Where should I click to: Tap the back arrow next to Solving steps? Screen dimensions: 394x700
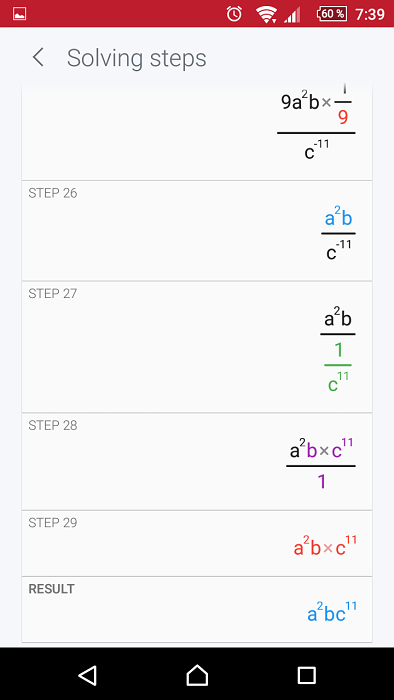pos(38,58)
